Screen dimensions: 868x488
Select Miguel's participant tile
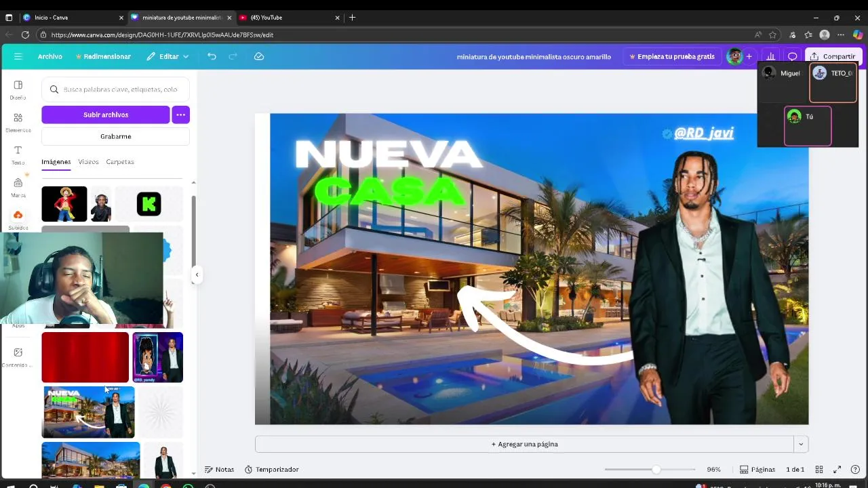pyautogui.click(x=783, y=82)
